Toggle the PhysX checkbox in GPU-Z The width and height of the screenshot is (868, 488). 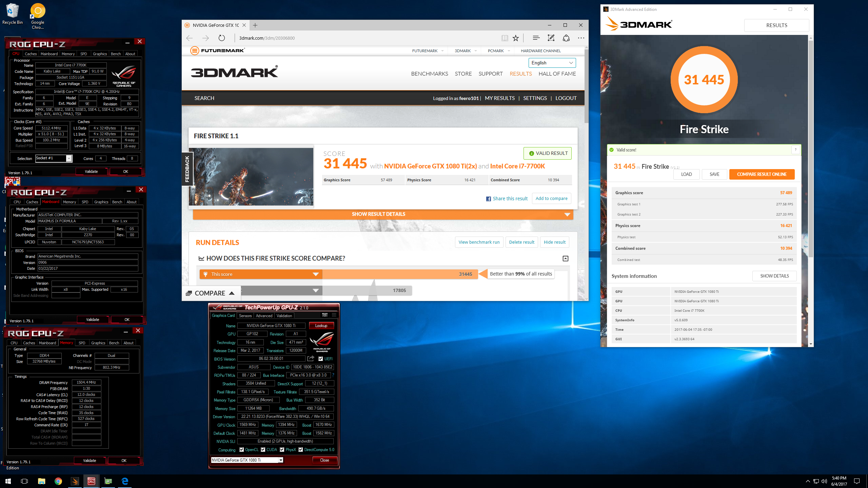282,450
